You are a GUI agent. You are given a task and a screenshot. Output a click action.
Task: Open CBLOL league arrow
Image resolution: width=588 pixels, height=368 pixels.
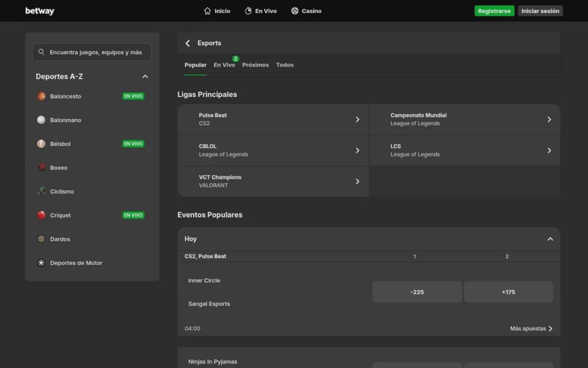[357, 151]
